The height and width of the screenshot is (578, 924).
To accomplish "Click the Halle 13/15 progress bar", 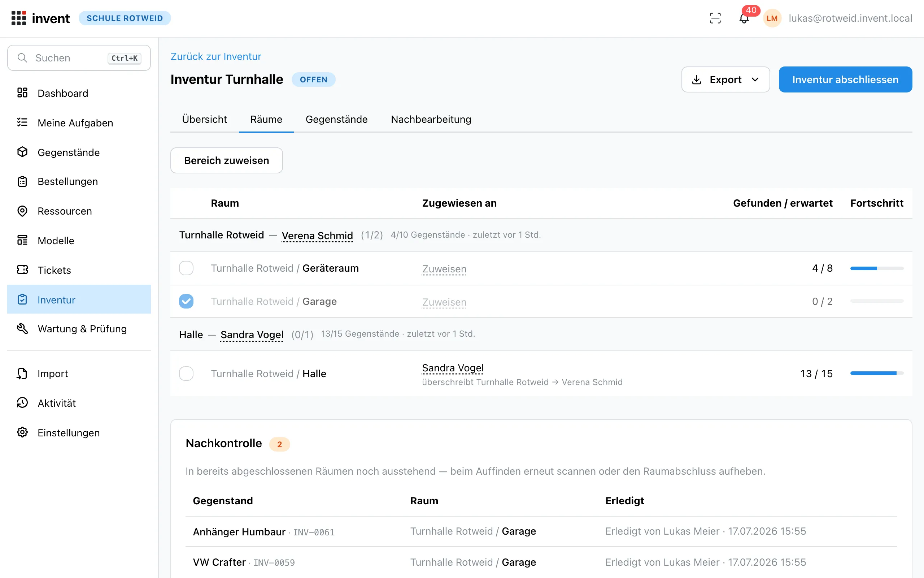I will pyautogui.click(x=877, y=373).
